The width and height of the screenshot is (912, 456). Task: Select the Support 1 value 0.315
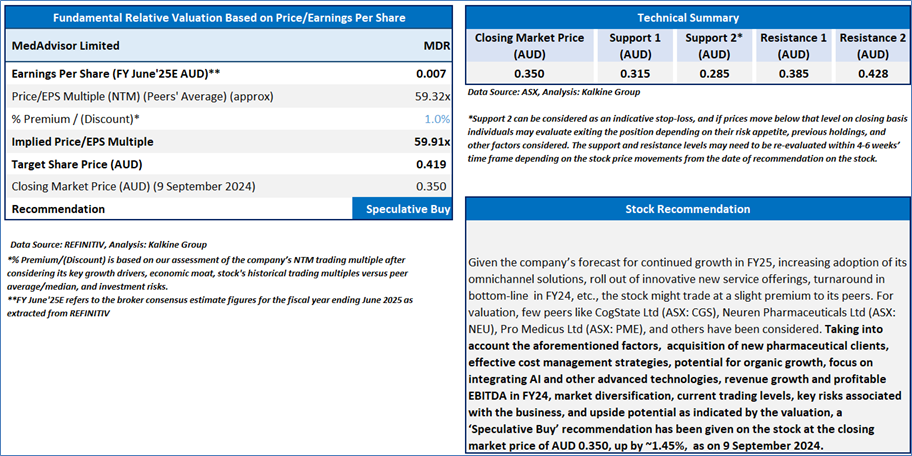click(635, 74)
